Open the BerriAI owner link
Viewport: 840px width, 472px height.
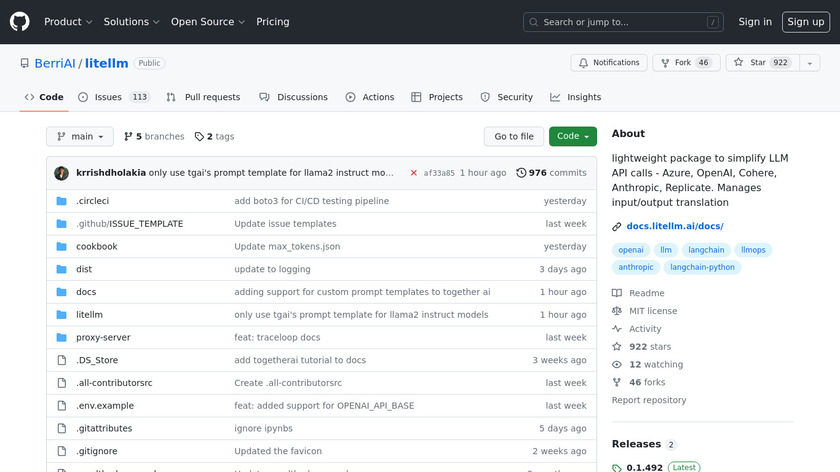point(55,63)
